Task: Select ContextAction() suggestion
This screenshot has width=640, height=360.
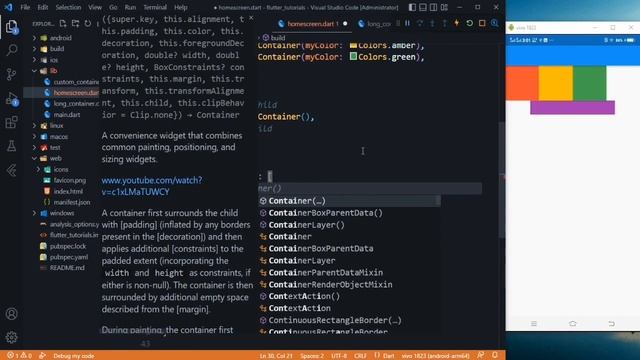Action: point(349,296)
